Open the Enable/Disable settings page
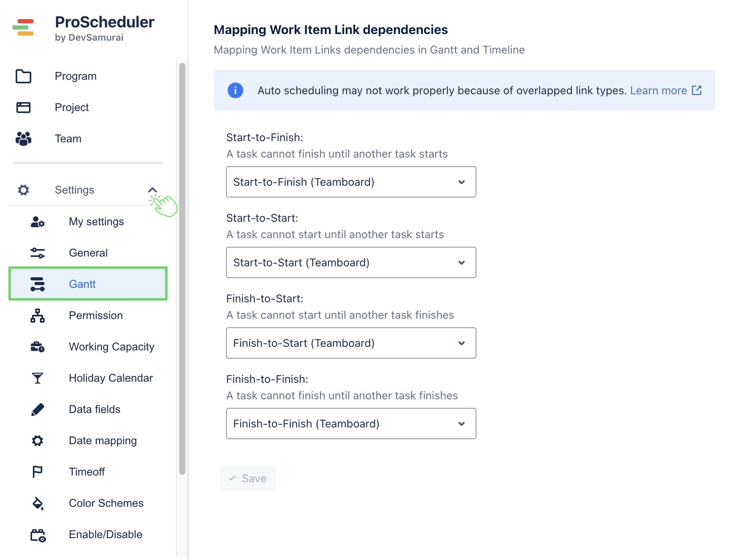 pos(105,535)
